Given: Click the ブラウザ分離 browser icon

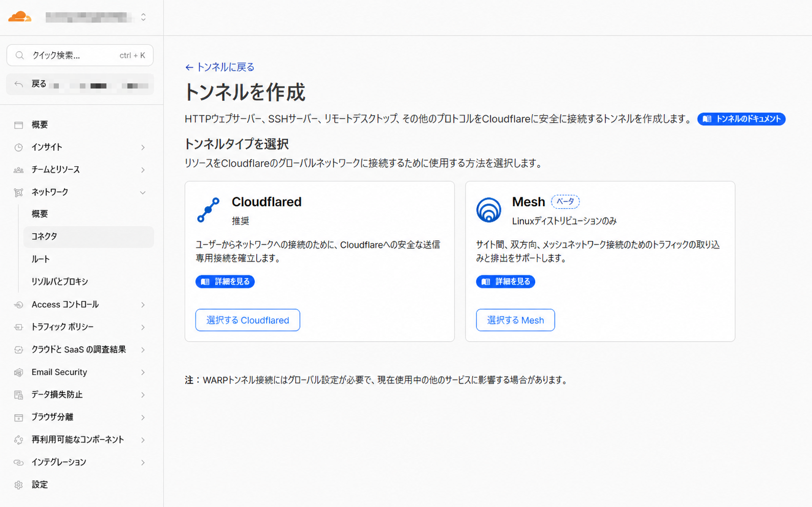Looking at the screenshot, I should [18, 417].
